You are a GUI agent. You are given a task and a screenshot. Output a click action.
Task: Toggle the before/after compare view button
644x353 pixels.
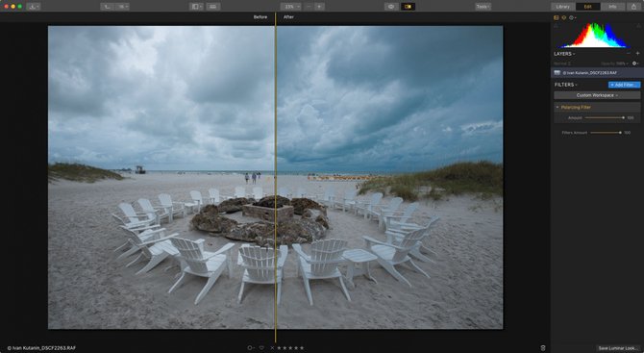408,7
